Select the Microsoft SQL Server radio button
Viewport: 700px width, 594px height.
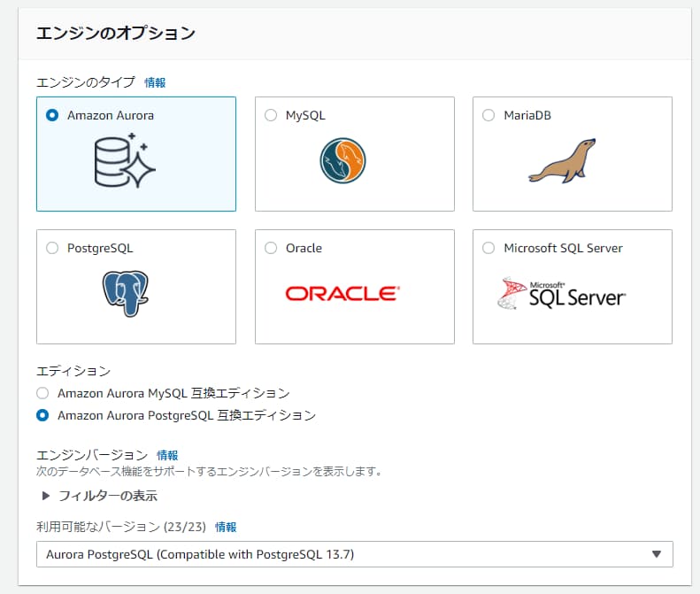pos(488,248)
